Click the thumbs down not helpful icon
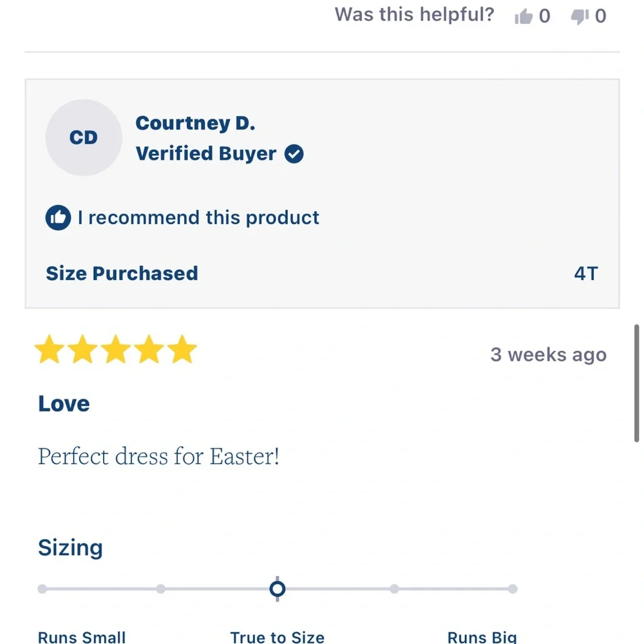644x644 pixels. pos(580,17)
